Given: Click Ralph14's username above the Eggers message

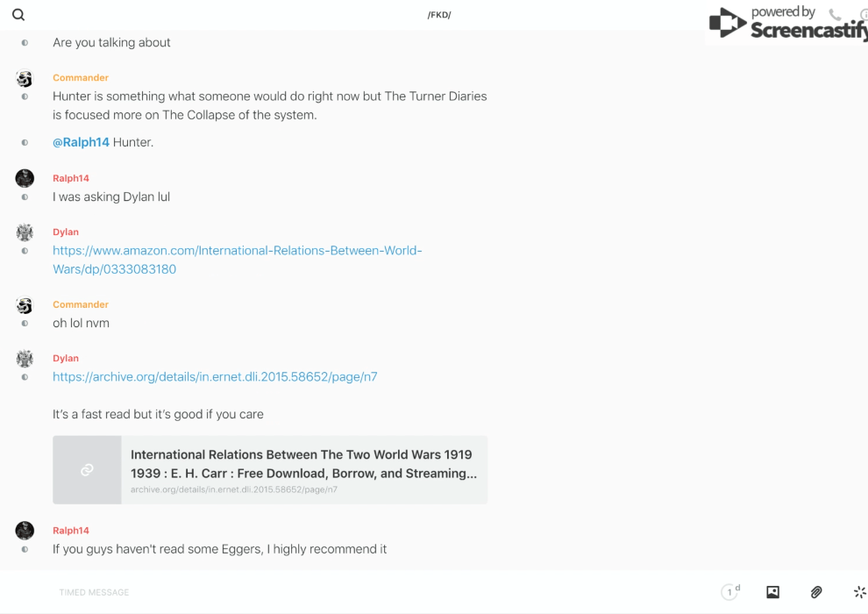Looking at the screenshot, I should 71,531.
